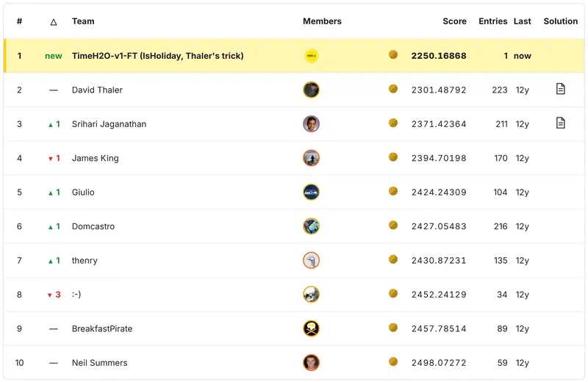Click the delta triangle column header
This screenshot has height=382, width=588.
54,22
